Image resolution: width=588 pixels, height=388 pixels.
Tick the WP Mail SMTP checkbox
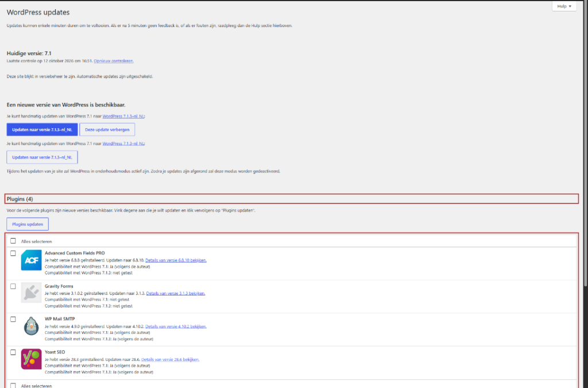click(13, 320)
